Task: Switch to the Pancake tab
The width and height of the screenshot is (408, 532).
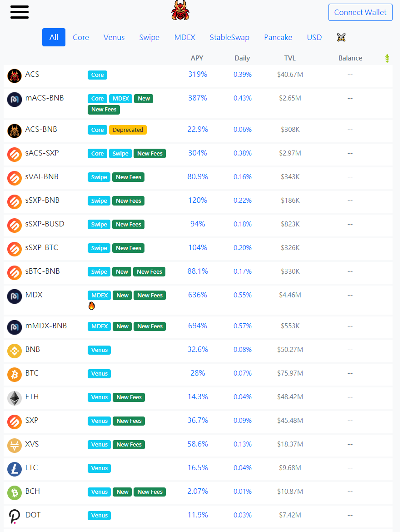Action: pos(278,37)
